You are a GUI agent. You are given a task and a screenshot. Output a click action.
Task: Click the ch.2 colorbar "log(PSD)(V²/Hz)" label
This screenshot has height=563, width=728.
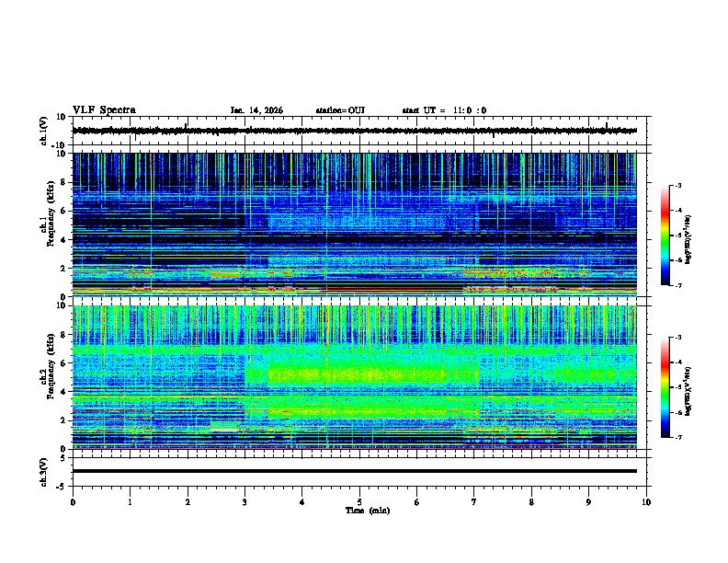[688, 391]
